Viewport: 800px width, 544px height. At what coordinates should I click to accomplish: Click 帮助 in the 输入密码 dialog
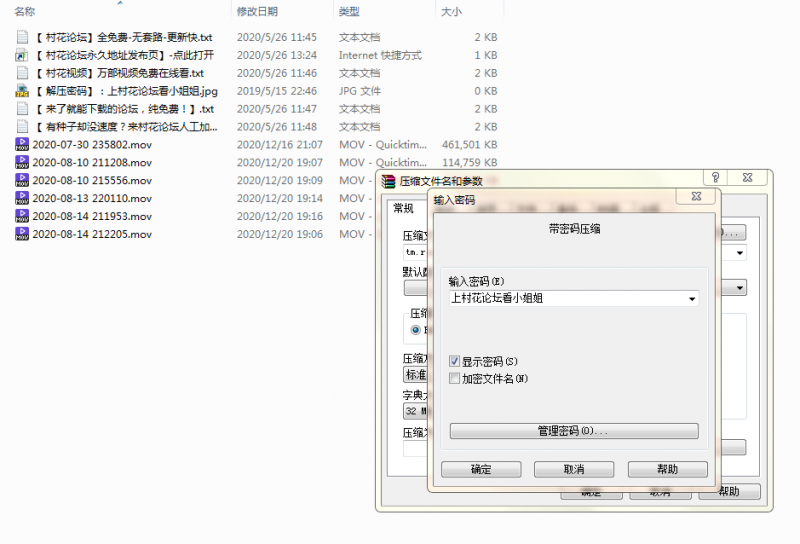[x=668, y=469]
